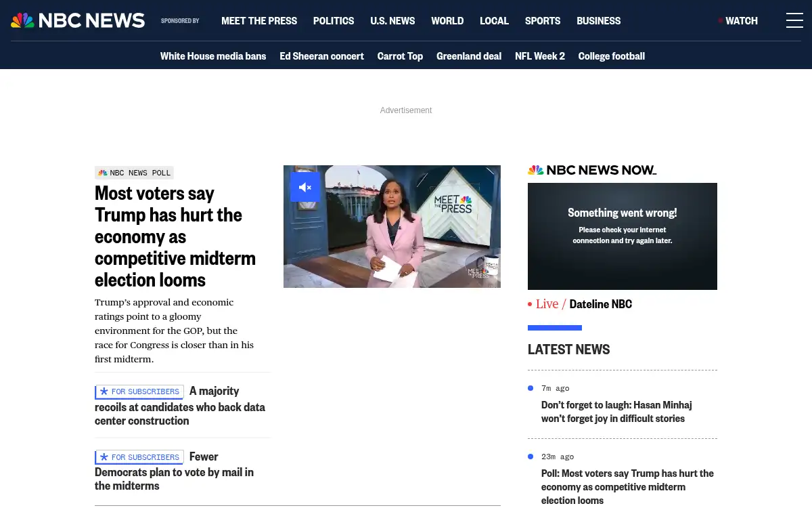Open the U.S. News section
The image size is (812, 508).
pos(392,21)
